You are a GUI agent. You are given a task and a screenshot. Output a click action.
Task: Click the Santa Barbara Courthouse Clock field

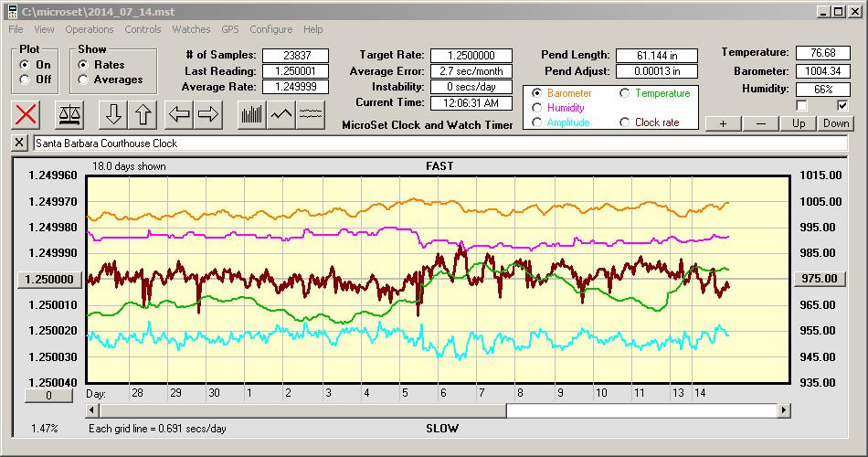coord(440,143)
